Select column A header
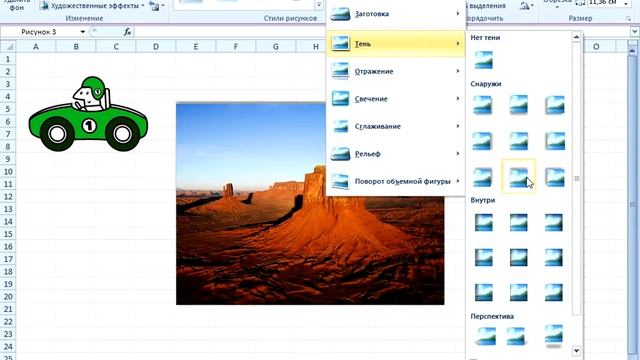Screen dimensions: 640x360 [36, 47]
